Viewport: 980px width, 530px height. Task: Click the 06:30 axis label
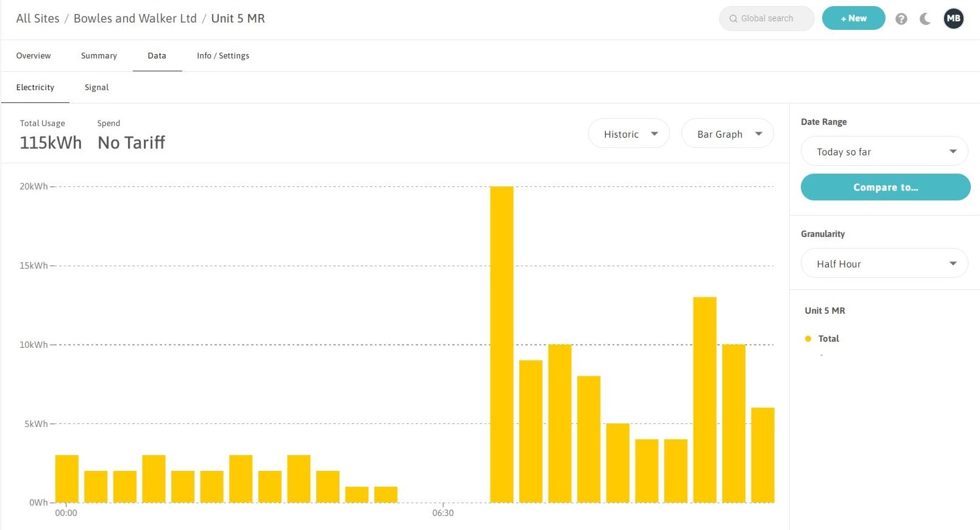coord(443,513)
